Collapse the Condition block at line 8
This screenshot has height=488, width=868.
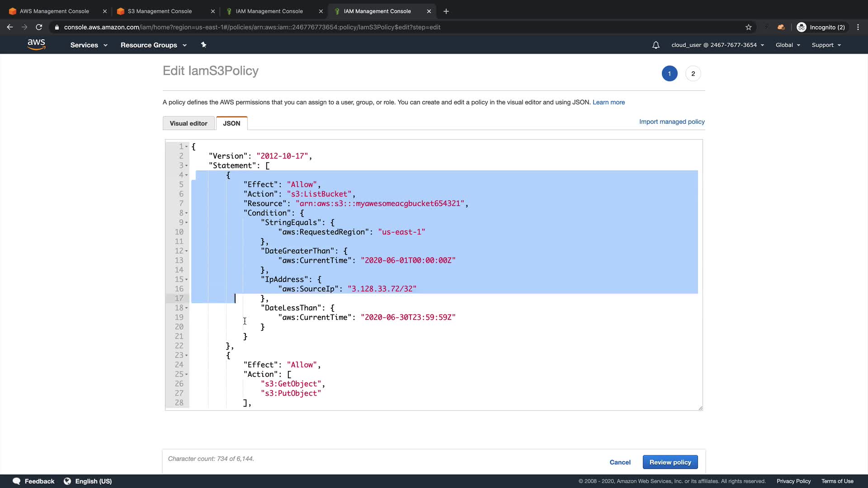(x=186, y=213)
